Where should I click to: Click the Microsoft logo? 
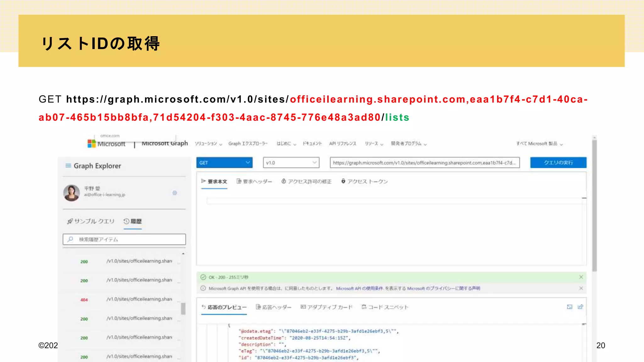107,144
